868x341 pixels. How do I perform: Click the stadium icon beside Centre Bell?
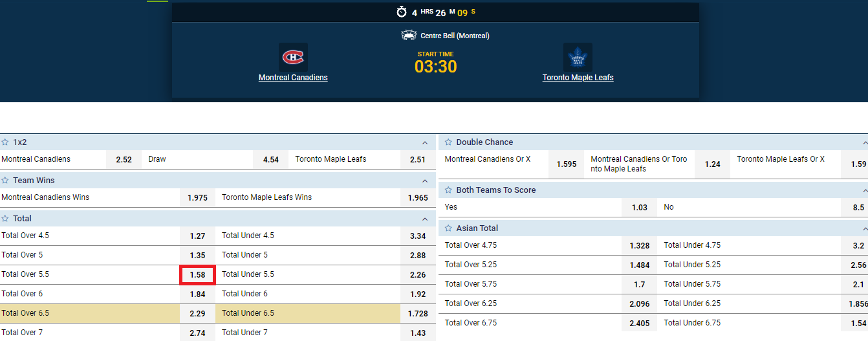pos(408,36)
